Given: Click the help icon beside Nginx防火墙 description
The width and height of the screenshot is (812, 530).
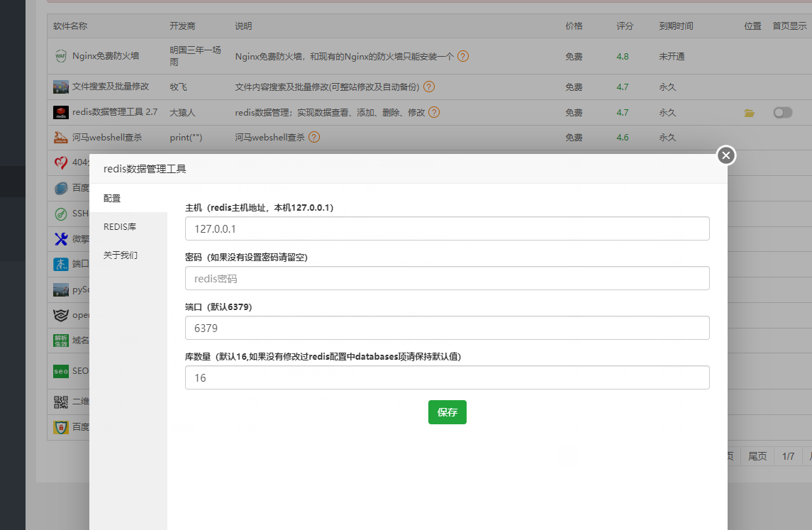Looking at the screenshot, I should coord(462,56).
